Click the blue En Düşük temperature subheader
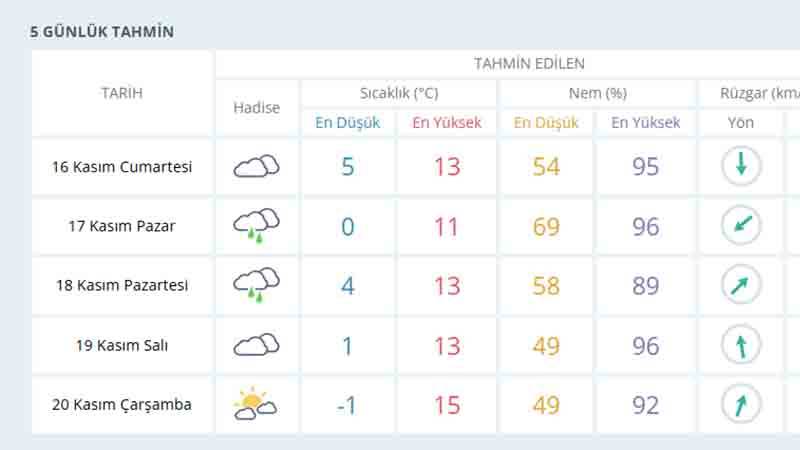 pos(348,123)
